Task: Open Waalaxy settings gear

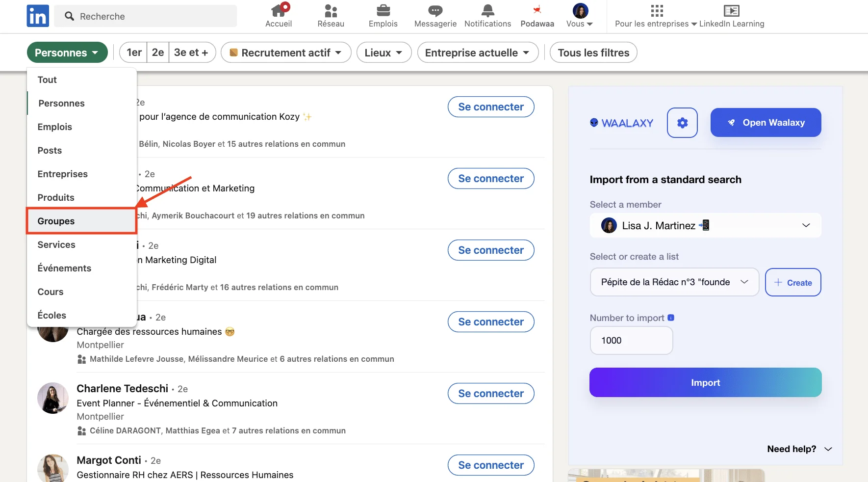Action: (x=682, y=123)
